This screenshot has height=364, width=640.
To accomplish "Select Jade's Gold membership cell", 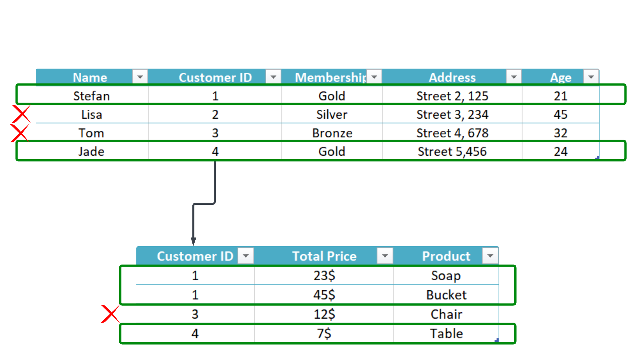I will (332, 151).
